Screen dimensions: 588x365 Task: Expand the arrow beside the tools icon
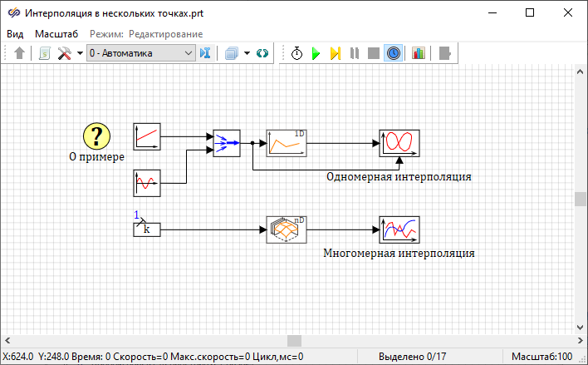point(80,53)
